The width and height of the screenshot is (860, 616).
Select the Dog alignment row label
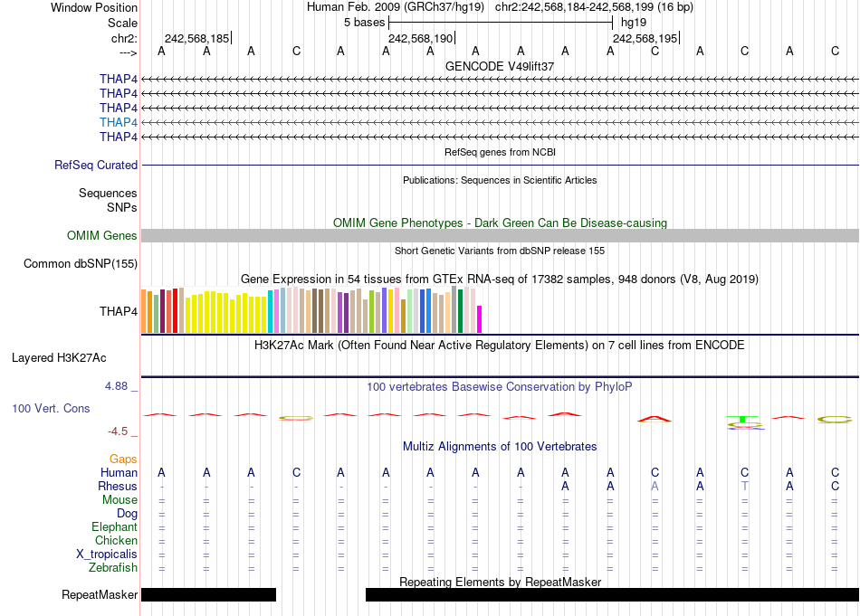(x=128, y=514)
